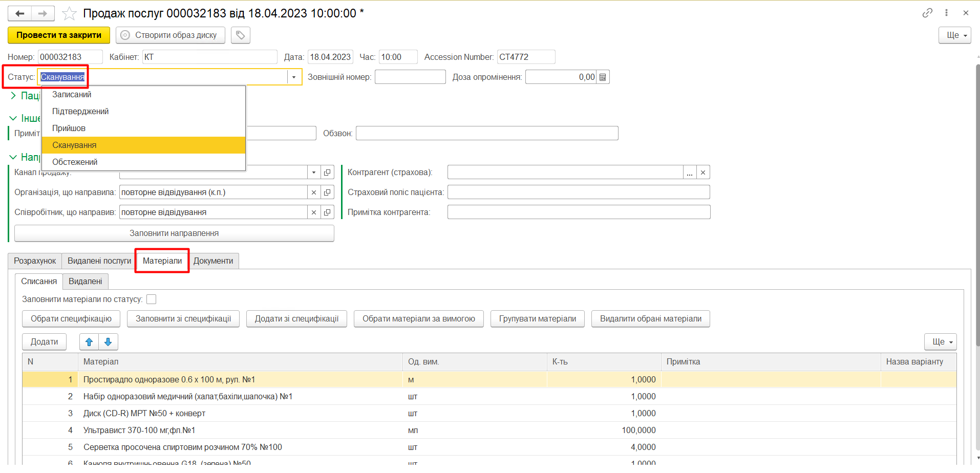
Task: Switch to the Документи tab
Action: click(213, 261)
